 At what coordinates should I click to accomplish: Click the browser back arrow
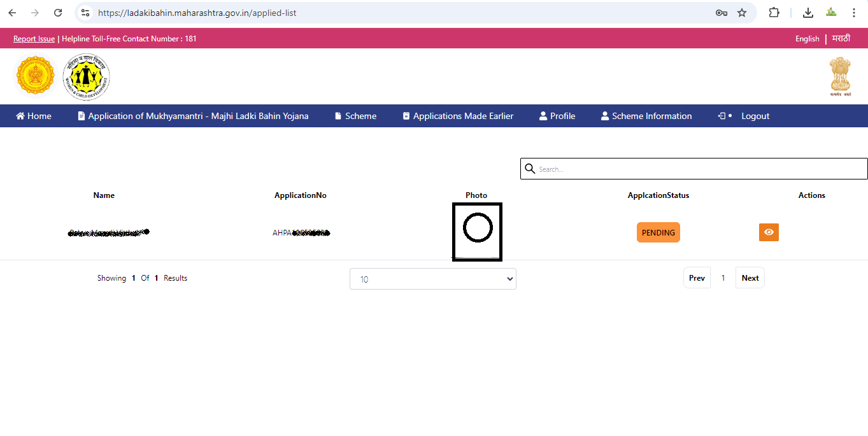coord(12,13)
